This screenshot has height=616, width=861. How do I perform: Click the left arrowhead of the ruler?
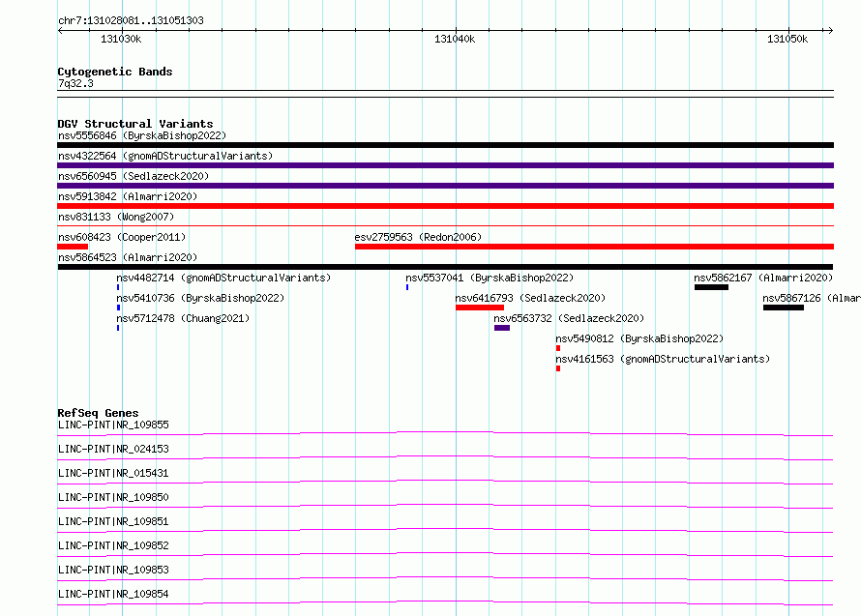tap(60, 31)
